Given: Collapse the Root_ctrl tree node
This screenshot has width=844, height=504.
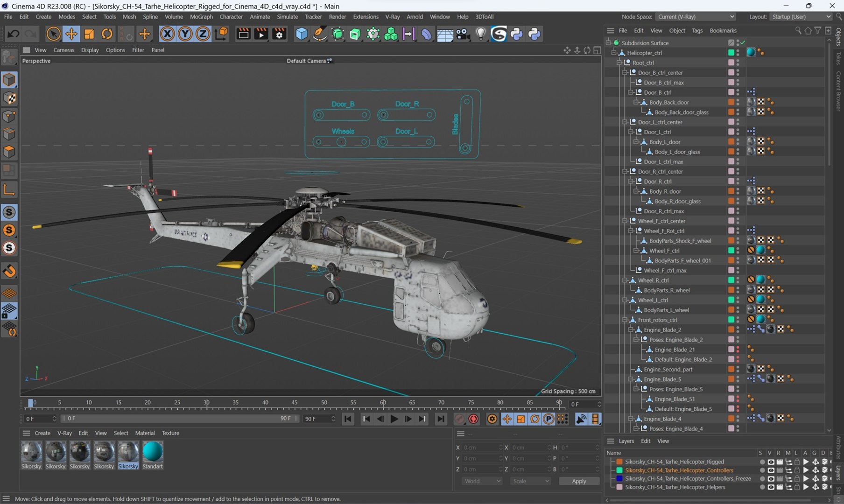Looking at the screenshot, I should point(619,63).
